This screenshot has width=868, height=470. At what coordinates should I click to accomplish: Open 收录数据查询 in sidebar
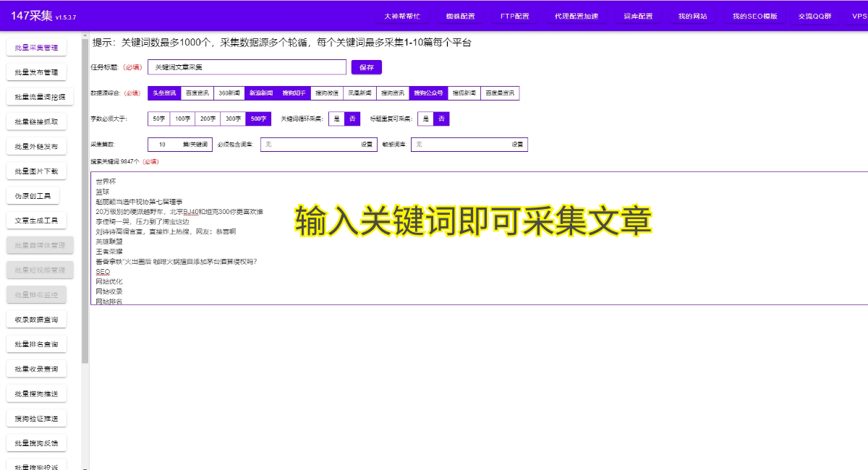[x=36, y=318]
